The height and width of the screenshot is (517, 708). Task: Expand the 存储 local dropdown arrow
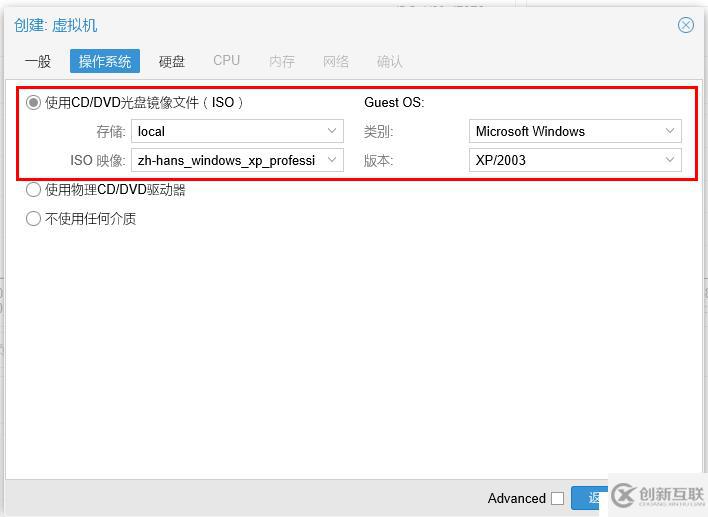pos(332,131)
